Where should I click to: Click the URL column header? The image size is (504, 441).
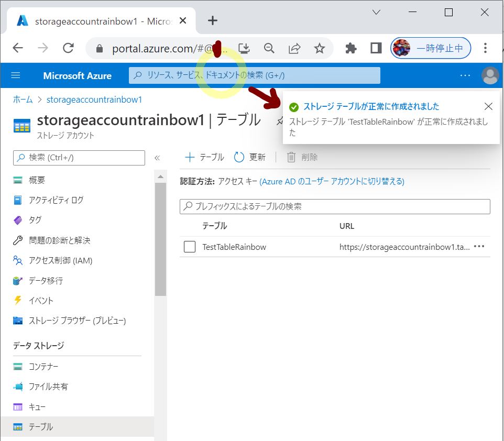pos(347,226)
